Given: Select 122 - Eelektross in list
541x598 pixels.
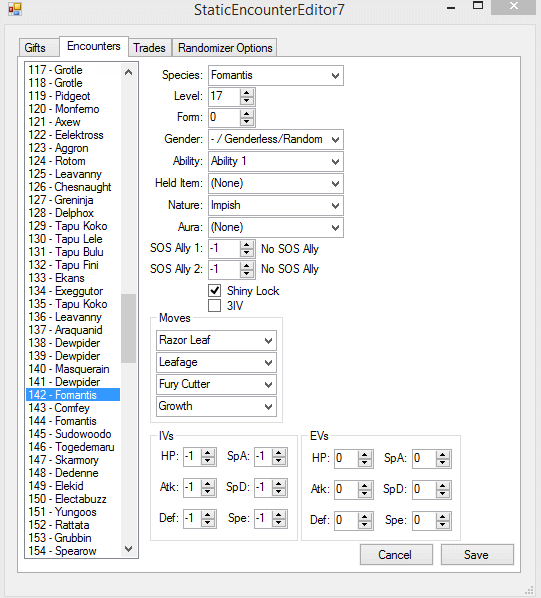Looking at the screenshot, I should (73, 135).
